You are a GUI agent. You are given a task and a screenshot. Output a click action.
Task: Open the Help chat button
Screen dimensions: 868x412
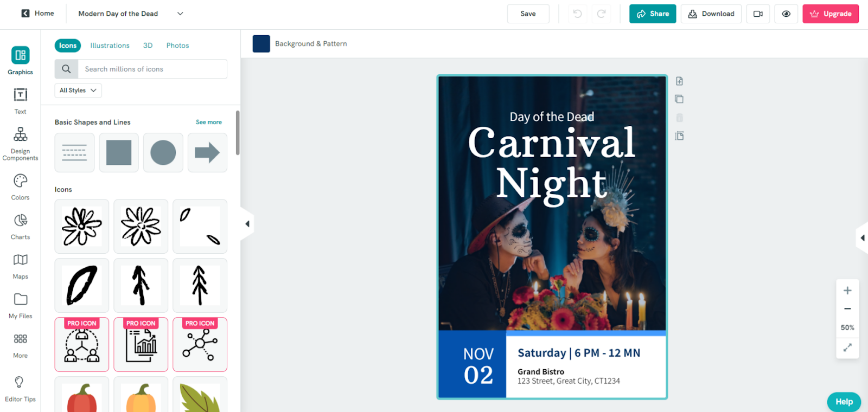[x=844, y=402]
